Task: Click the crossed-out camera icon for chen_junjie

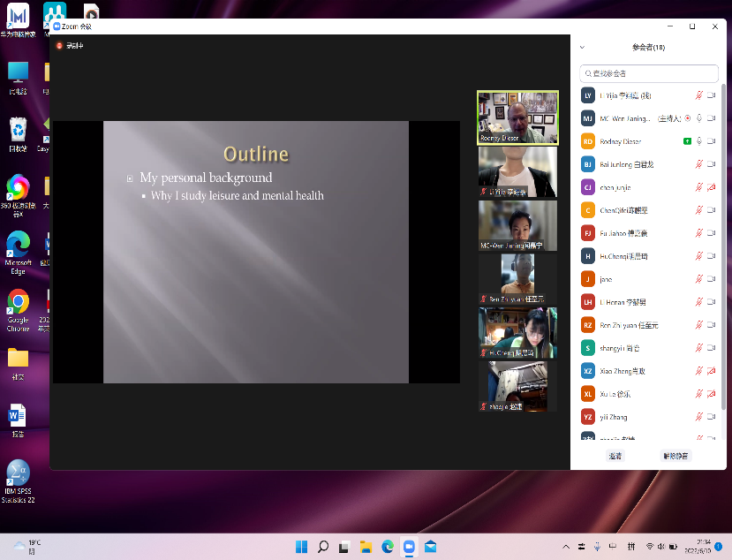Action: [x=711, y=187]
